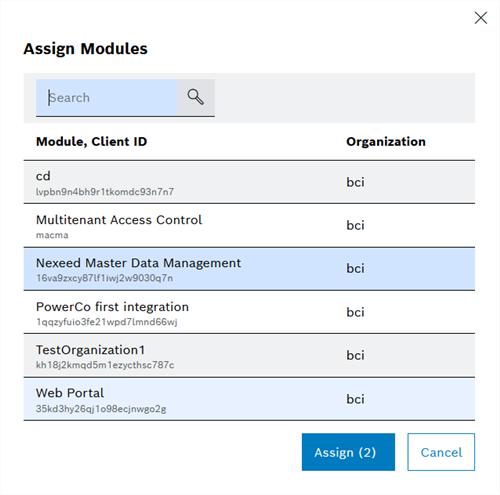Image resolution: width=500 pixels, height=495 pixels.
Task: Click client ID 35kd3hy26qj1o98ecjnwgo2g
Action: point(101,409)
